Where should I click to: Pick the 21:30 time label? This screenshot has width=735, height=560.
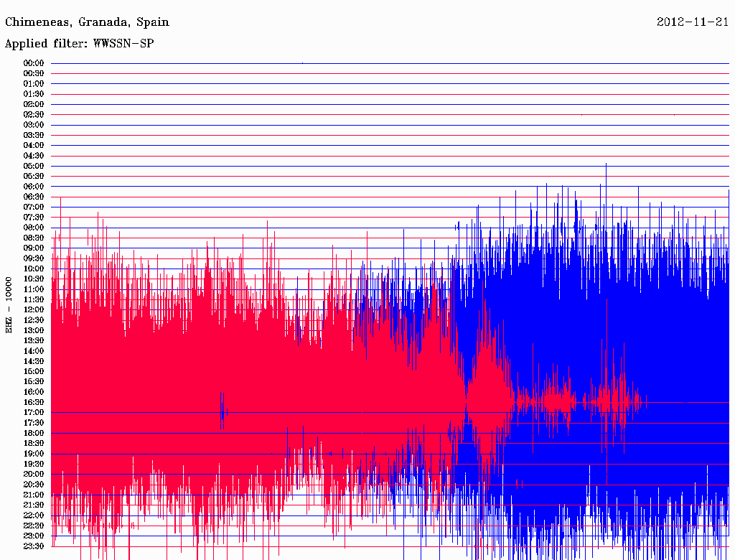tap(34, 505)
